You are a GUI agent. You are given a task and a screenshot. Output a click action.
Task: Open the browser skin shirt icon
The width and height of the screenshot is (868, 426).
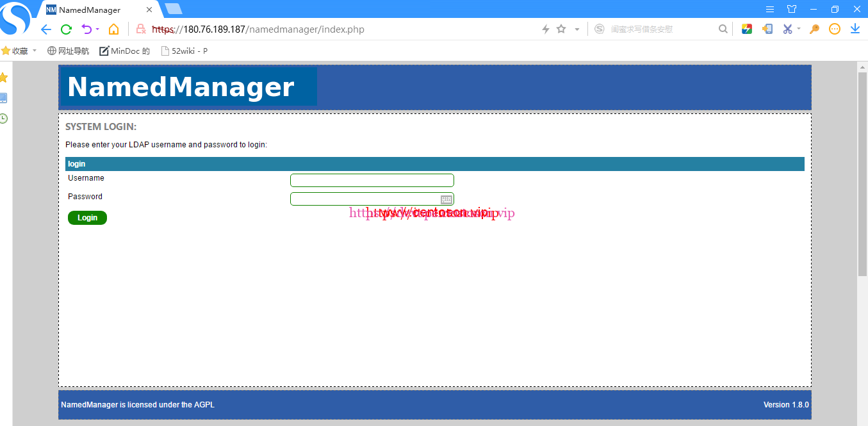[x=792, y=9]
